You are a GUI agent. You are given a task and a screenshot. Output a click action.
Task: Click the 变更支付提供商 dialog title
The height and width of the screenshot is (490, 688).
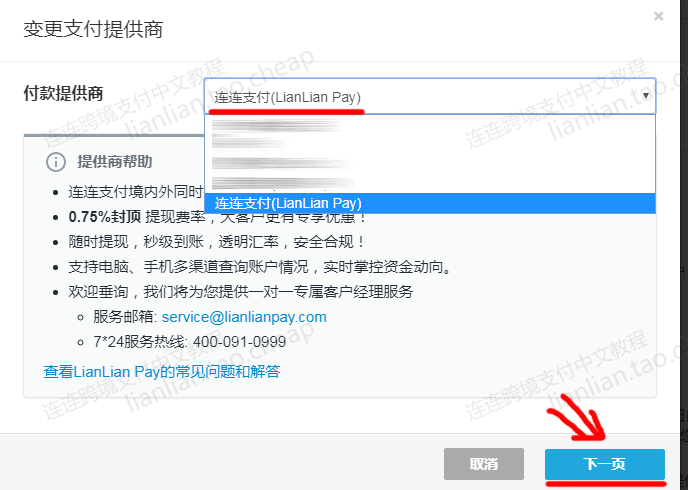click(x=93, y=29)
